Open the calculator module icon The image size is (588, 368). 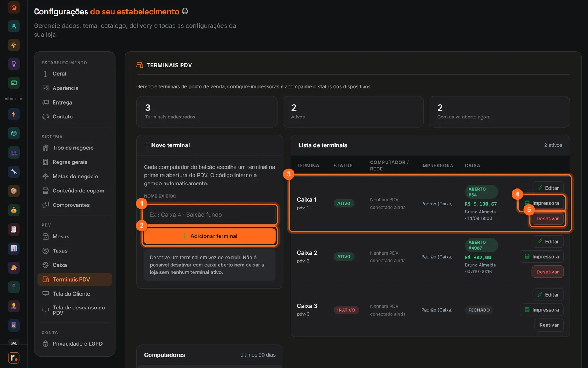click(x=14, y=325)
